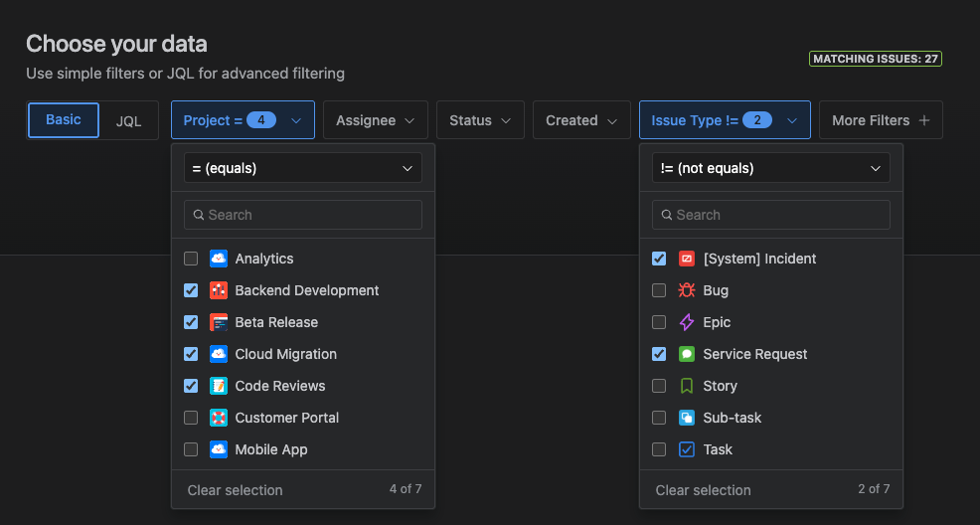Check the Sub-task checkbox
The height and width of the screenshot is (525, 980).
click(x=659, y=418)
